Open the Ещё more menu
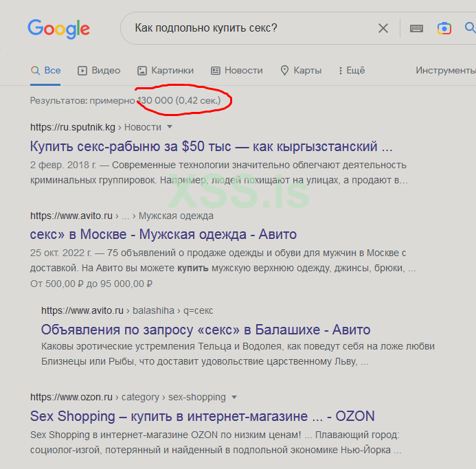 (352, 71)
